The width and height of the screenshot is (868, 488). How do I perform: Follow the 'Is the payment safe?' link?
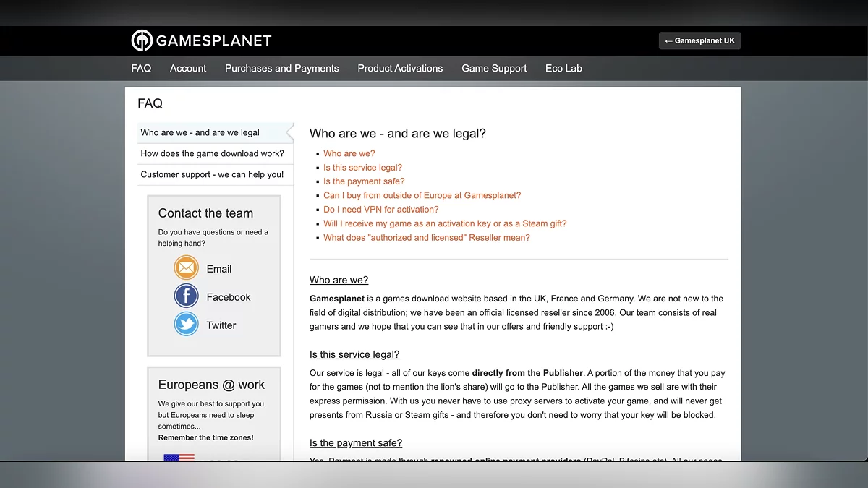[x=364, y=181]
